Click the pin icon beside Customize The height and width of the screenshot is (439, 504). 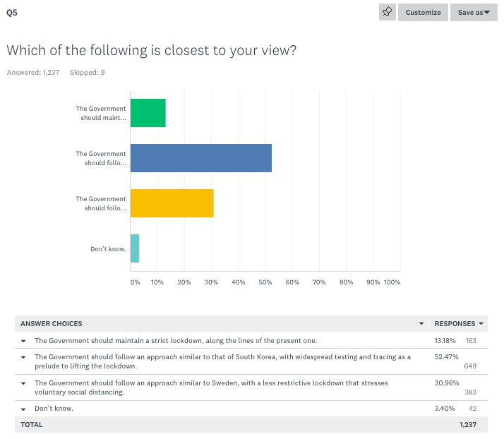(388, 12)
